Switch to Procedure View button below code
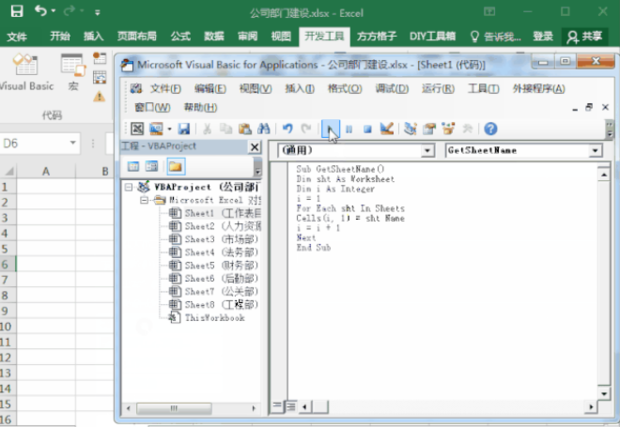Image resolution: width=620 pixels, height=427 pixels. pos(277,406)
